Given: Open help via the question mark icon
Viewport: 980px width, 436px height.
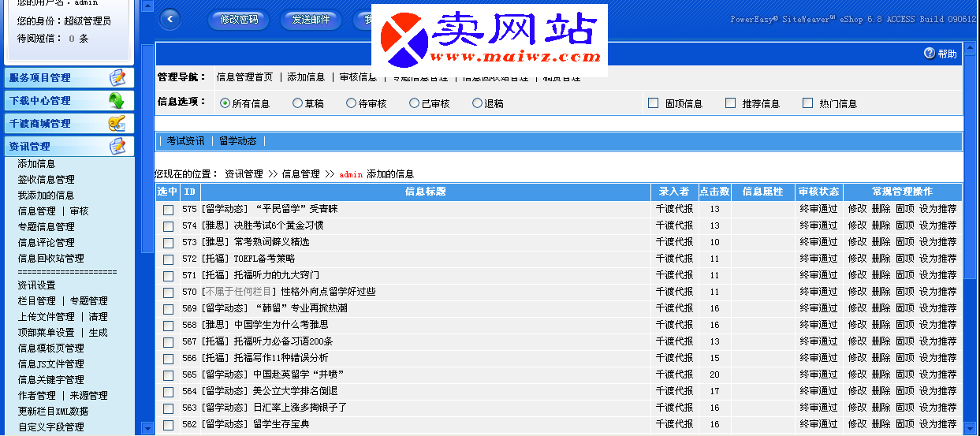Looking at the screenshot, I should [x=930, y=54].
